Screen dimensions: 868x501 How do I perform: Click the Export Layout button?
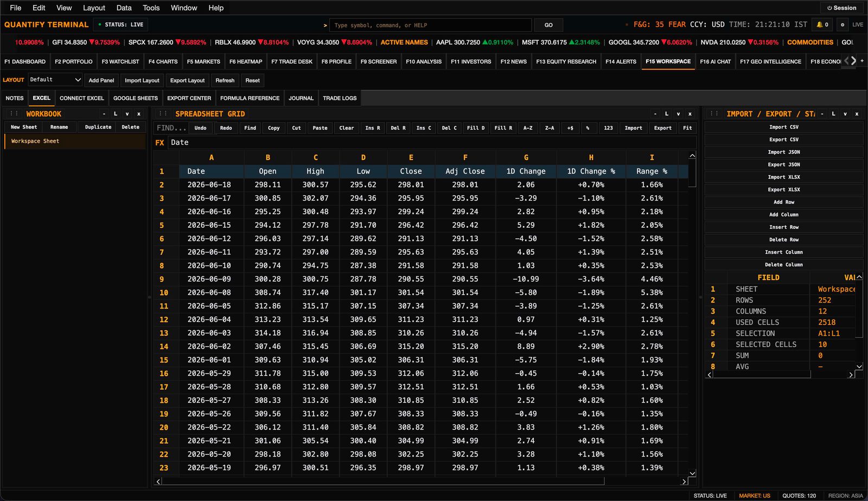pyautogui.click(x=187, y=80)
